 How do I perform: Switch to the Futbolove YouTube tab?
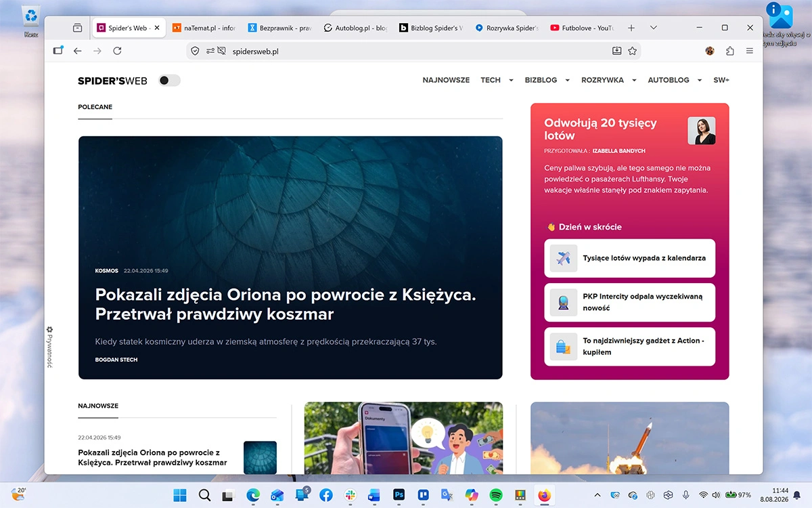pyautogui.click(x=583, y=28)
